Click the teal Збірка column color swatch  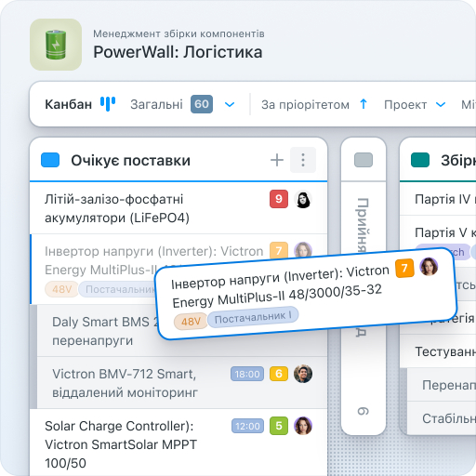coord(420,160)
